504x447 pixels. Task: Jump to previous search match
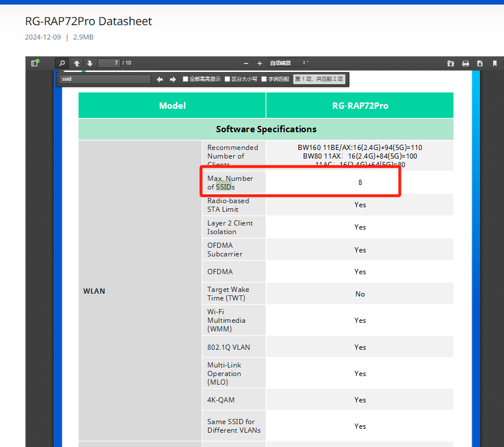(160, 79)
